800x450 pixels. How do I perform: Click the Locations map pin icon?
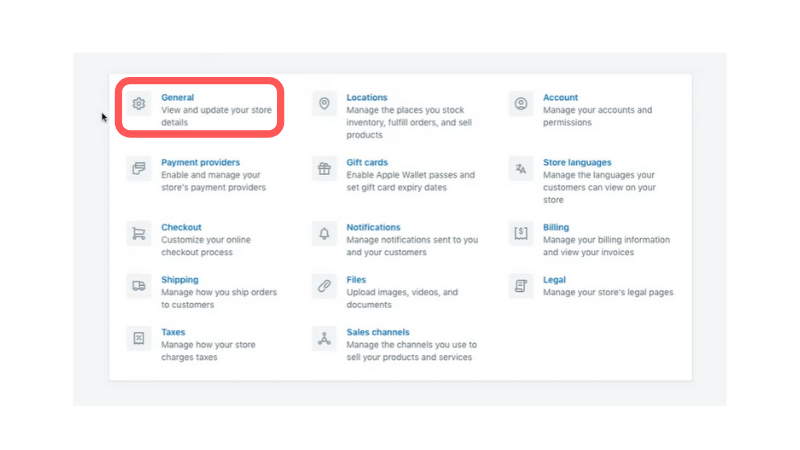[x=324, y=104]
